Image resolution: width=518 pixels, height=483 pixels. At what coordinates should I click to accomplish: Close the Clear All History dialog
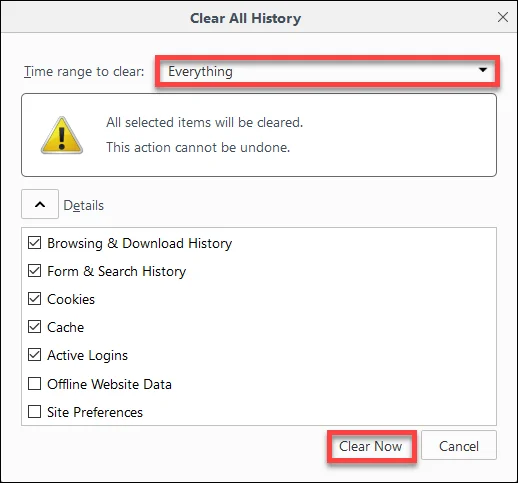[x=503, y=17]
